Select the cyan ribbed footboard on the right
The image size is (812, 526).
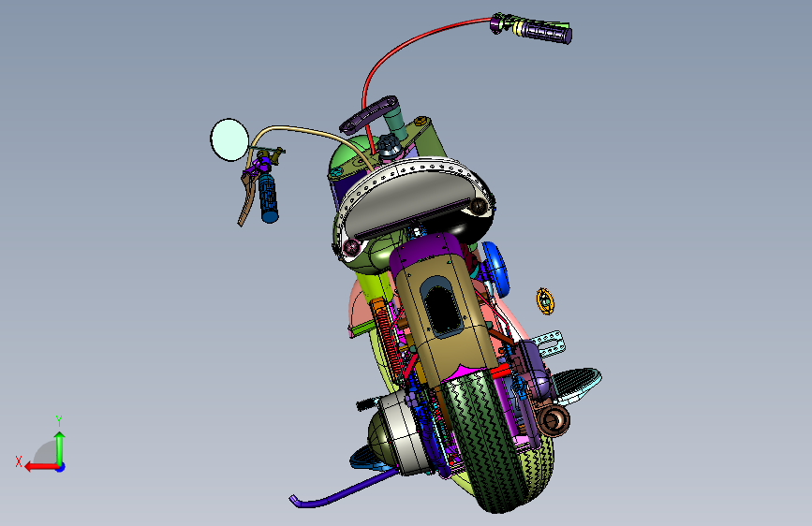click(577, 384)
